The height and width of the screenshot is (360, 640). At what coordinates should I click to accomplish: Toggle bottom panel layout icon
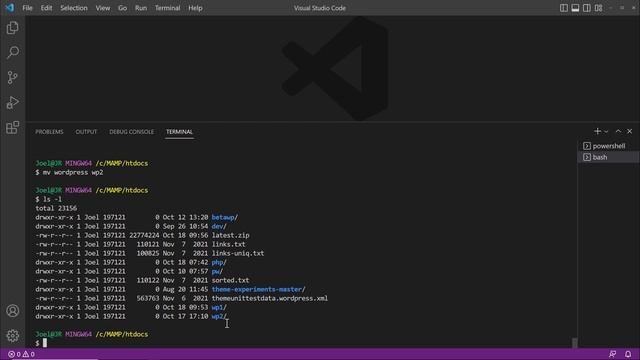(575, 8)
